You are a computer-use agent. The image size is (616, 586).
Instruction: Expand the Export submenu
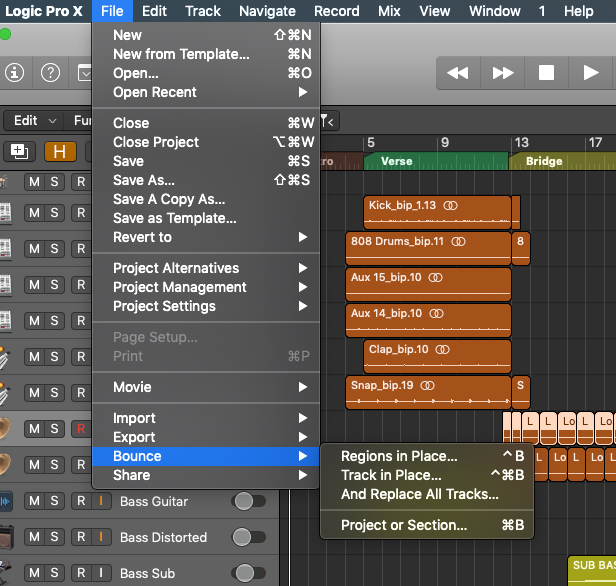[205, 437]
